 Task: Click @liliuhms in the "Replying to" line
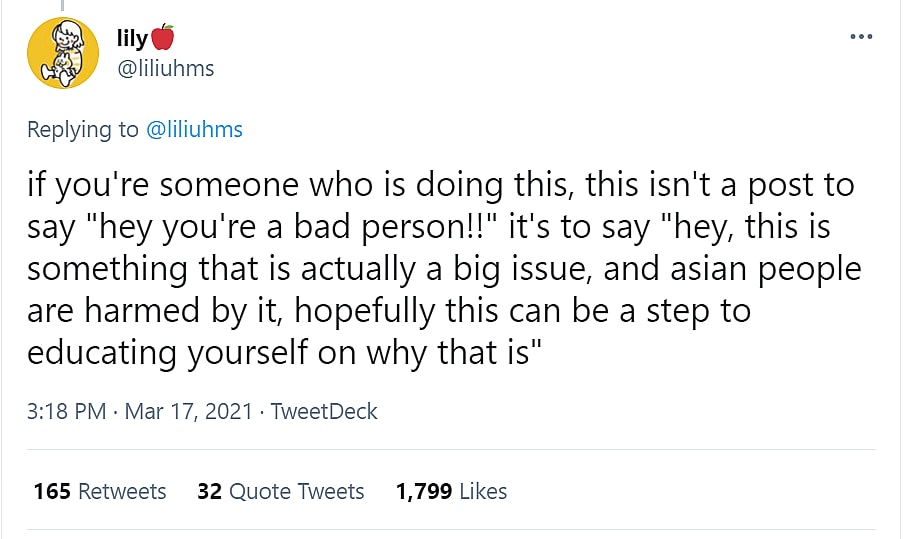(194, 129)
